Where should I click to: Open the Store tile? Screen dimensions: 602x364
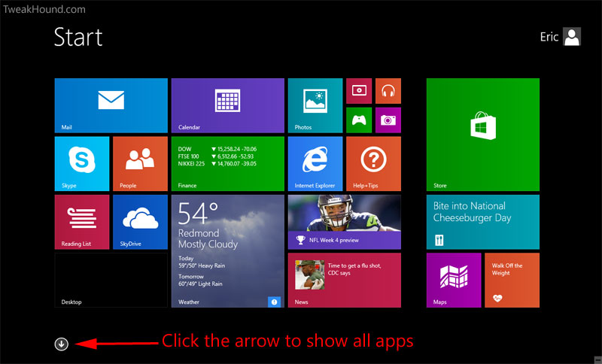[483, 135]
